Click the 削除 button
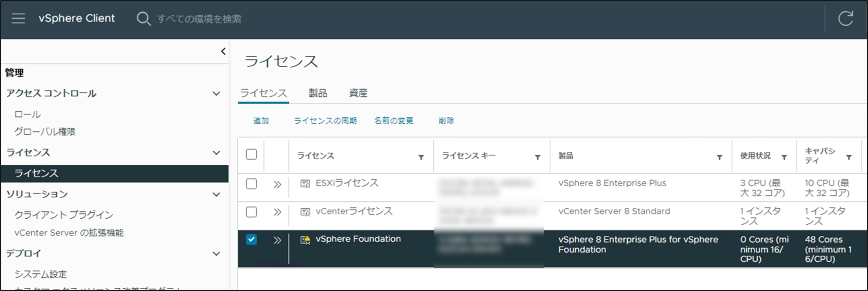This screenshot has width=868, height=291. coord(446,121)
